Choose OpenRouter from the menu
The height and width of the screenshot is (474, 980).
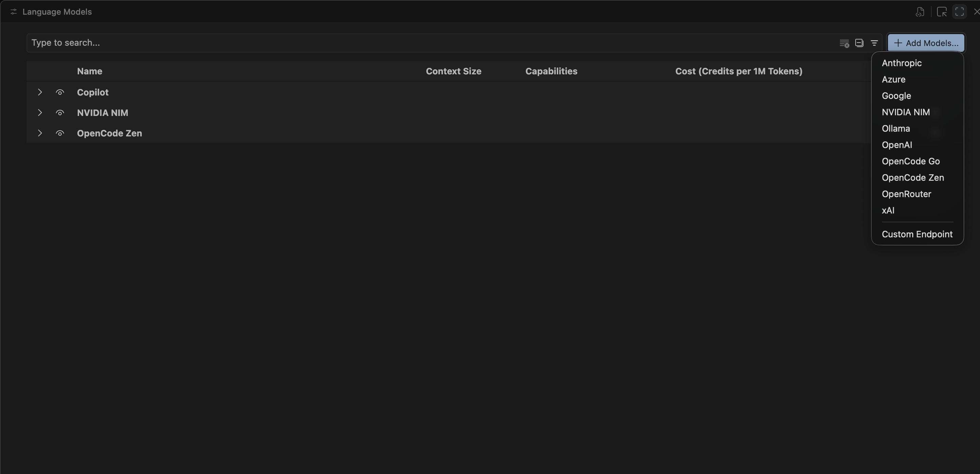click(x=917, y=194)
